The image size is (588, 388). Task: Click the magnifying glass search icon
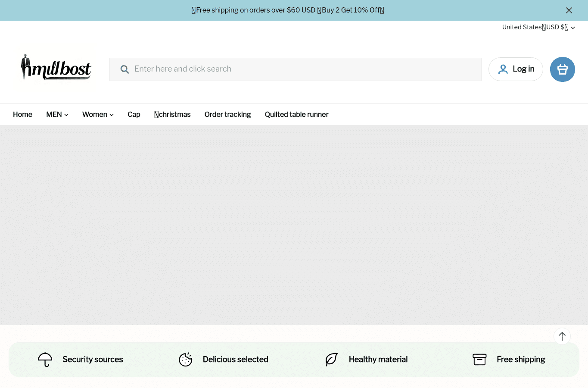pyautogui.click(x=124, y=69)
